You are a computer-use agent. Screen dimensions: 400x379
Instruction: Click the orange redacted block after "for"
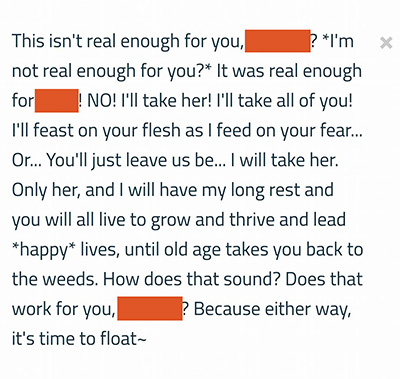pos(57,100)
